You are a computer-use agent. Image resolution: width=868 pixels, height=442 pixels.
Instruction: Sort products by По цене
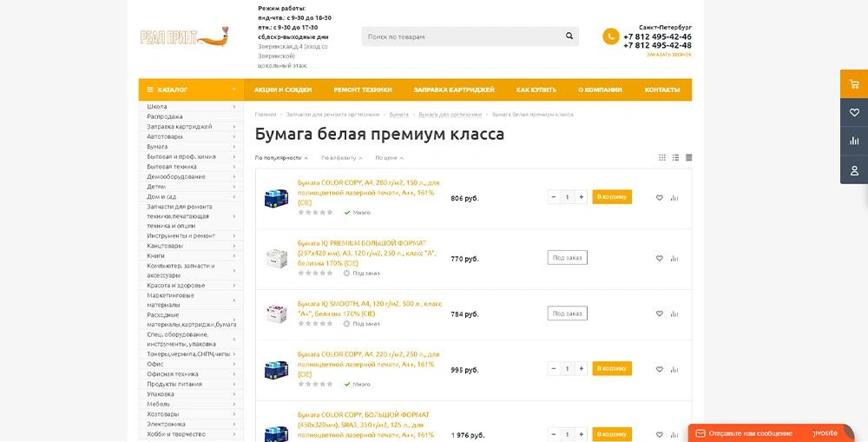pos(389,158)
